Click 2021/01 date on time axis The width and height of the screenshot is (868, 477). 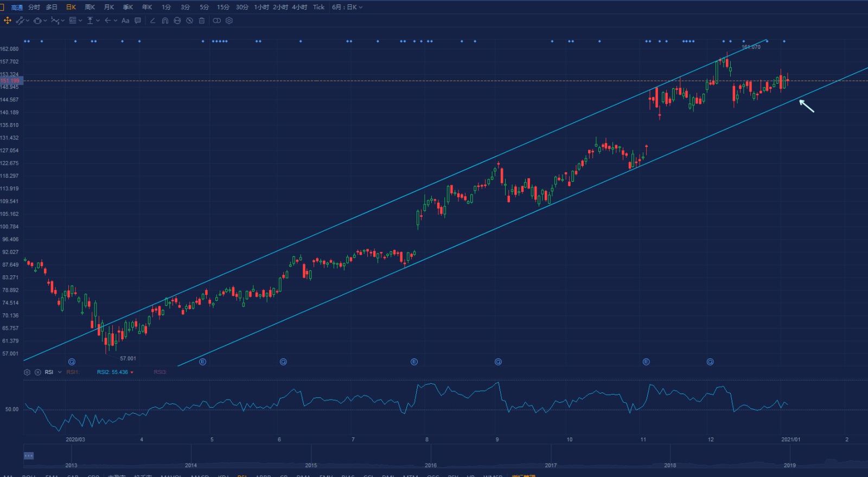(x=790, y=440)
